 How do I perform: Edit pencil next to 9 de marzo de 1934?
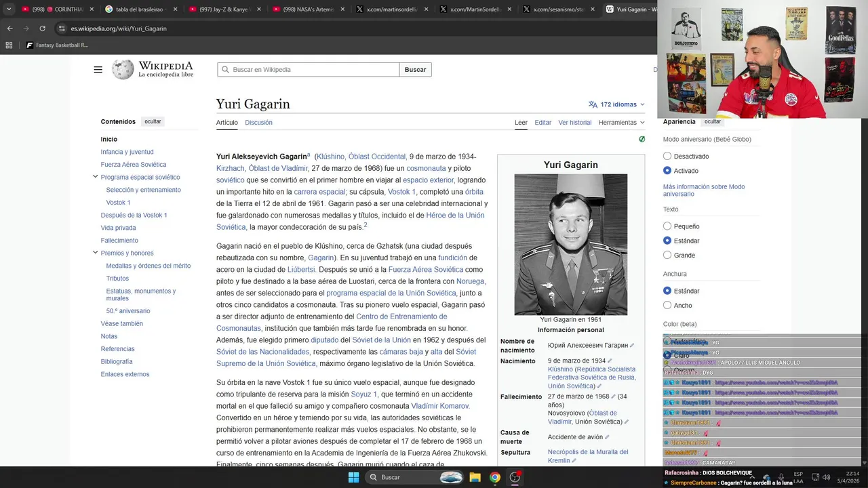point(610,361)
